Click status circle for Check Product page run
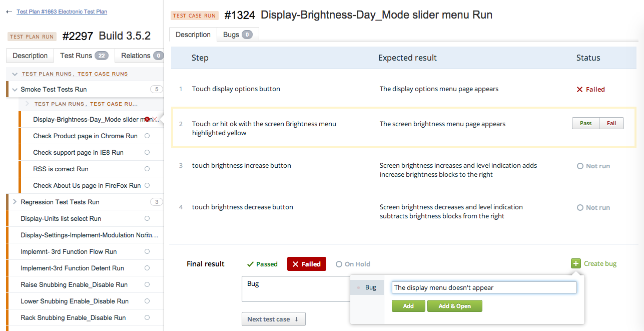 147,136
